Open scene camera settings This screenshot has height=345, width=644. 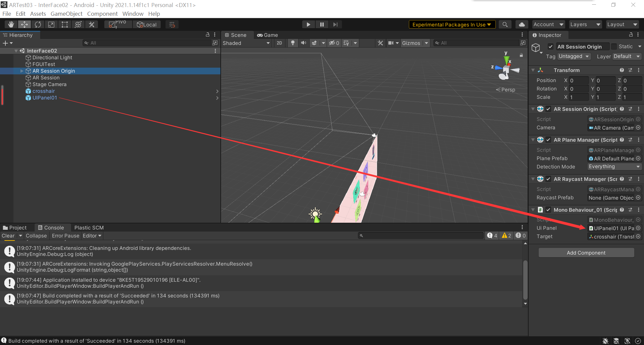tap(391, 43)
